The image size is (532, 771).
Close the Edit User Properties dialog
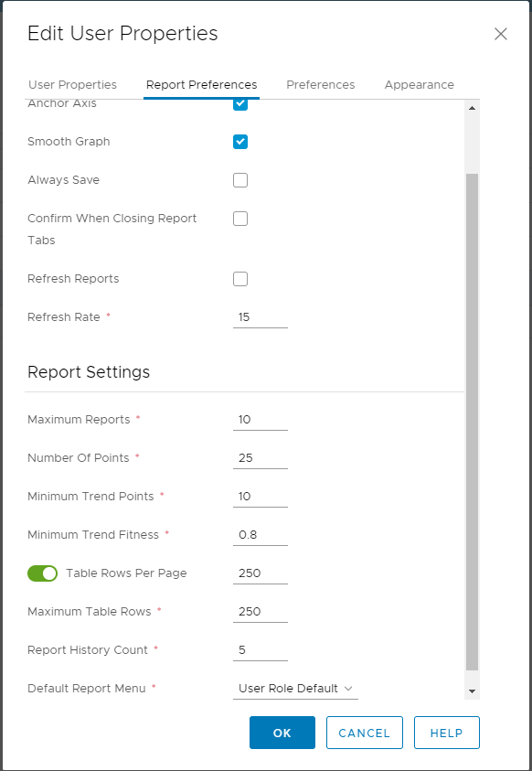501,34
